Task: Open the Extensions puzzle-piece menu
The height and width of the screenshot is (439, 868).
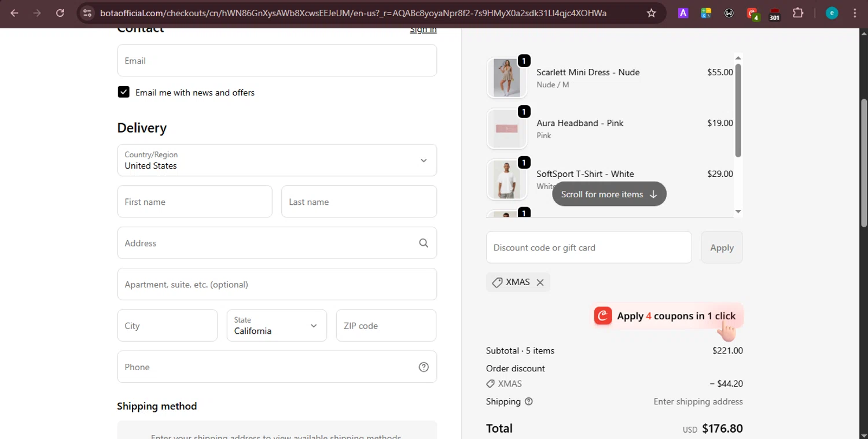Action: 798,13
